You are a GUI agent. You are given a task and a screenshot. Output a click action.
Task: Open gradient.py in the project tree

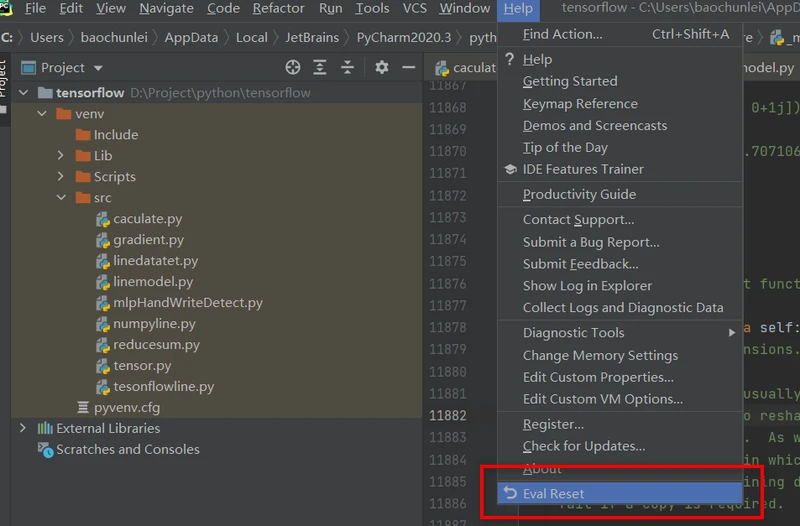click(x=148, y=240)
